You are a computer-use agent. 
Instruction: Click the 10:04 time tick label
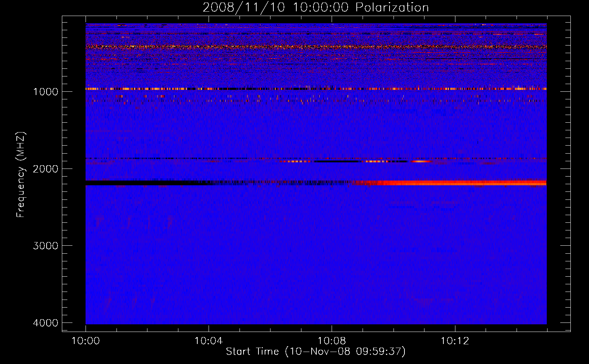coord(209,341)
